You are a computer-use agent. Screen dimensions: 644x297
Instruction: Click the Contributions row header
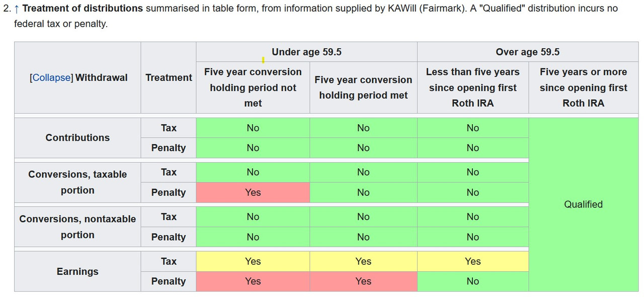click(x=77, y=138)
